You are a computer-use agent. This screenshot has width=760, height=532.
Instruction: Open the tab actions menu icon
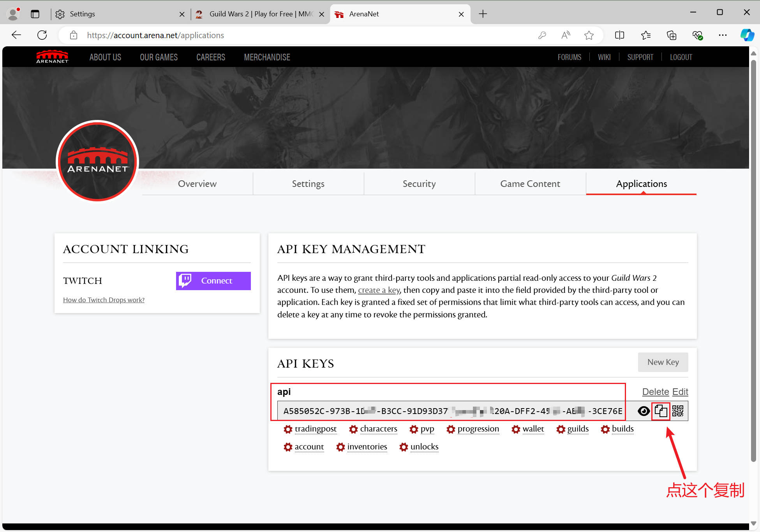[x=35, y=14]
